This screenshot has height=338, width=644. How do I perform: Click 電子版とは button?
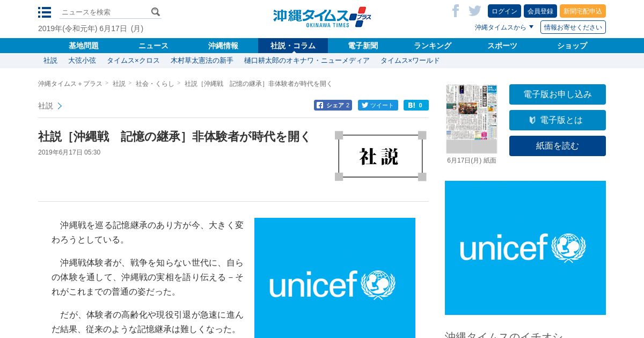pos(558,120)
